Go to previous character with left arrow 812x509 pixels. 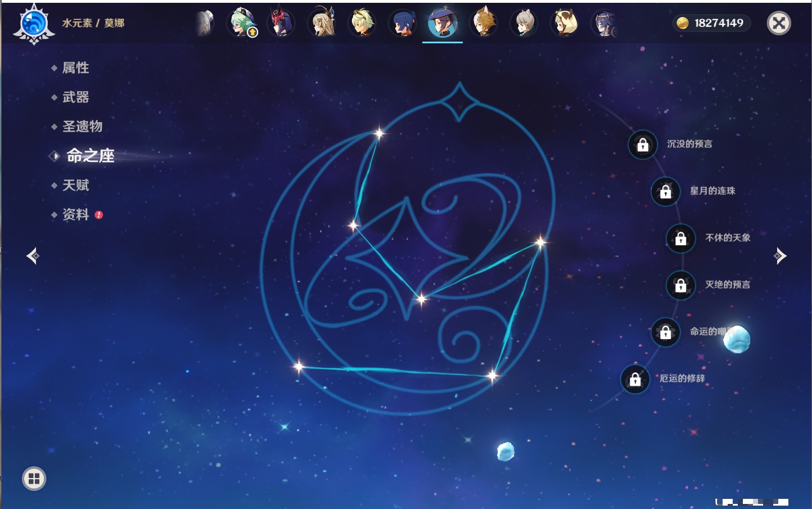click(x=33, y=256)
